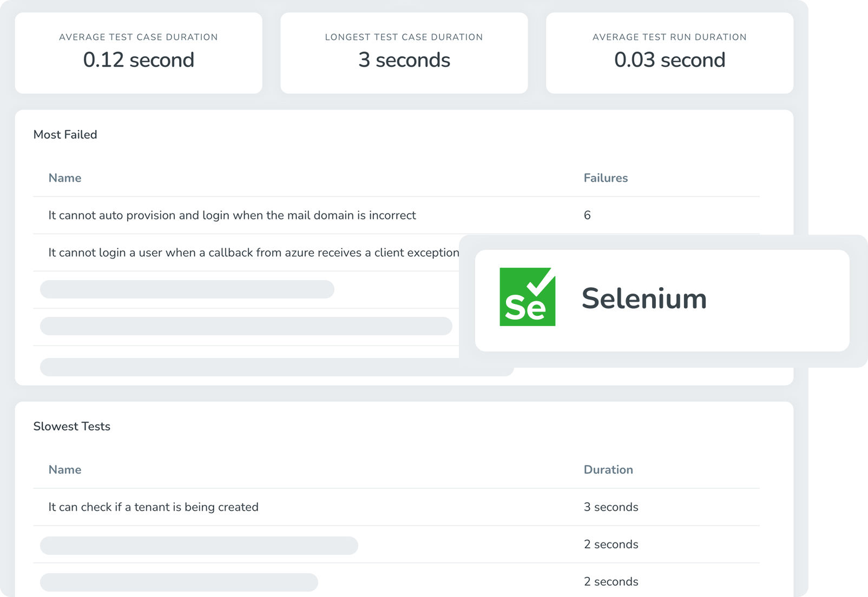The image size is (868, 597).
Task: Click the Selenium label text
Action: tap(644, 298)
